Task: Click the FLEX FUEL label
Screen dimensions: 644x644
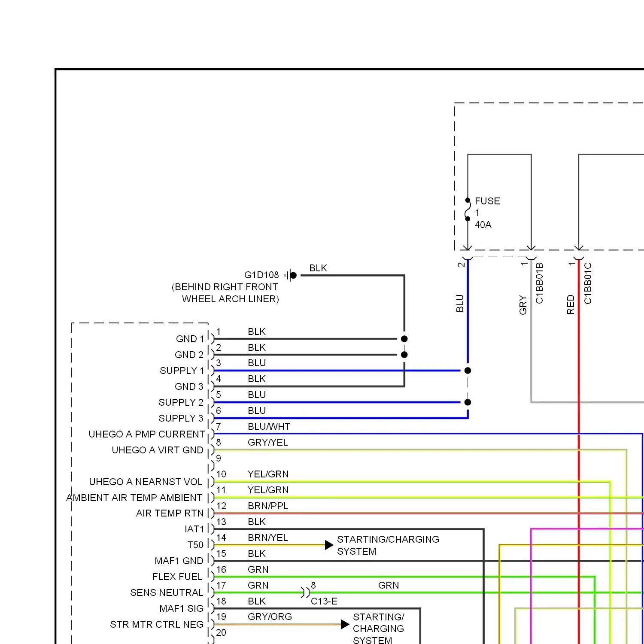Action: (177, 577)
